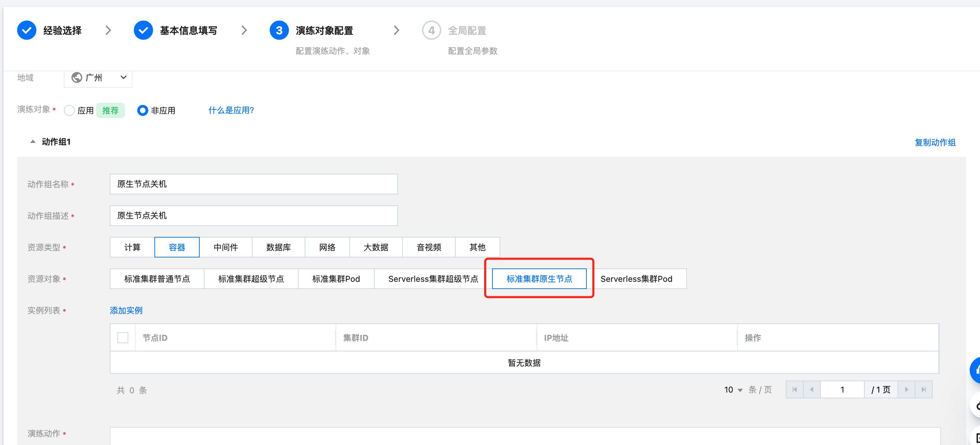Jump to last page arrow
Image resolution: width=980 pixels, height=445 pixels.
pyautogui.click(x=923, y=389)
